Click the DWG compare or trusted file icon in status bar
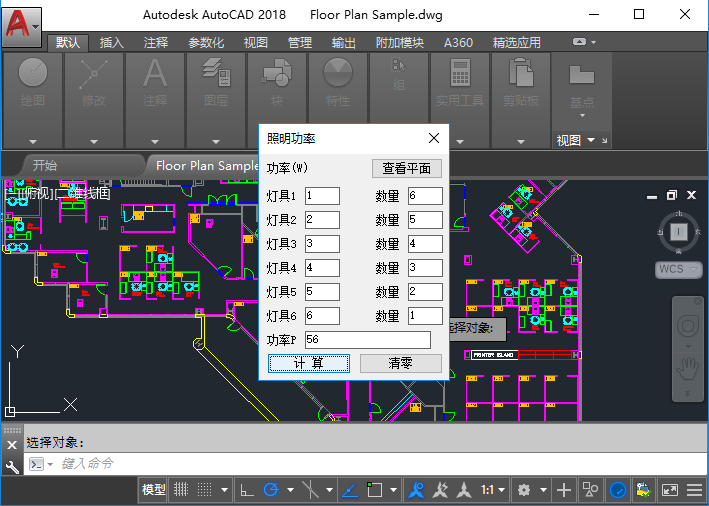This screenshot has width=709, height=506. (643, 490)
